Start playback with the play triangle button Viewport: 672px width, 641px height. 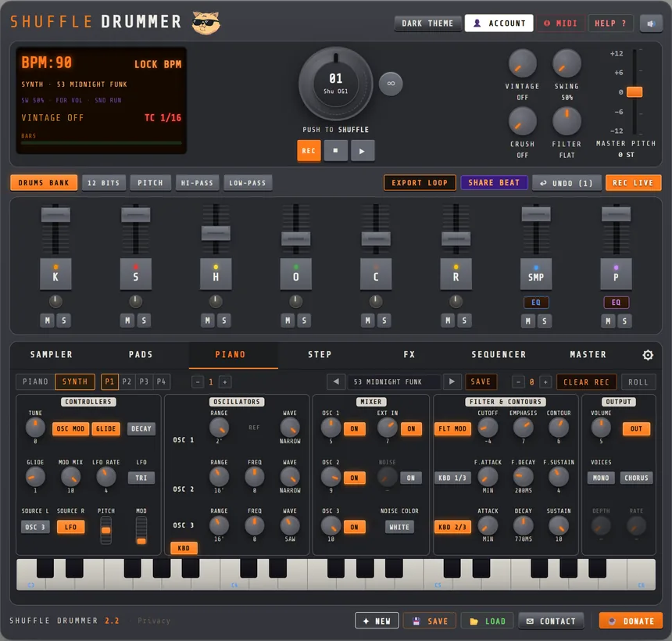point(363,151)
